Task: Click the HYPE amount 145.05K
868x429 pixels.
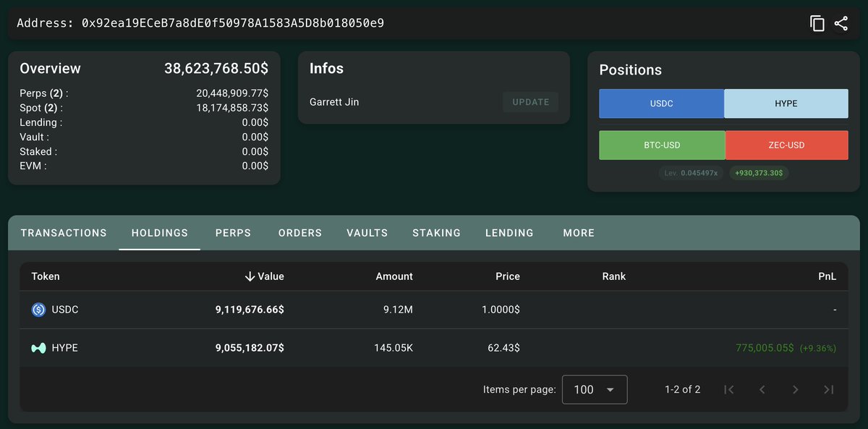Action: tap(393, 348)
